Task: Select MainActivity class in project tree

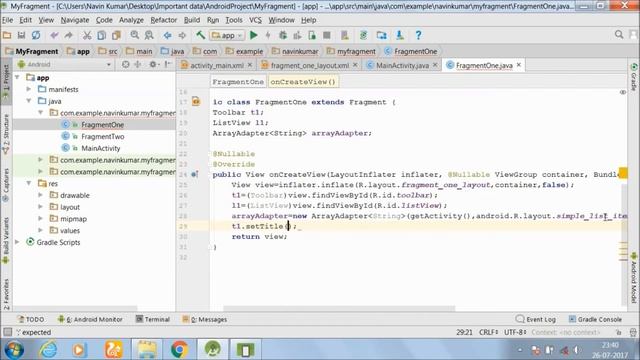Action: pos(100,148)
